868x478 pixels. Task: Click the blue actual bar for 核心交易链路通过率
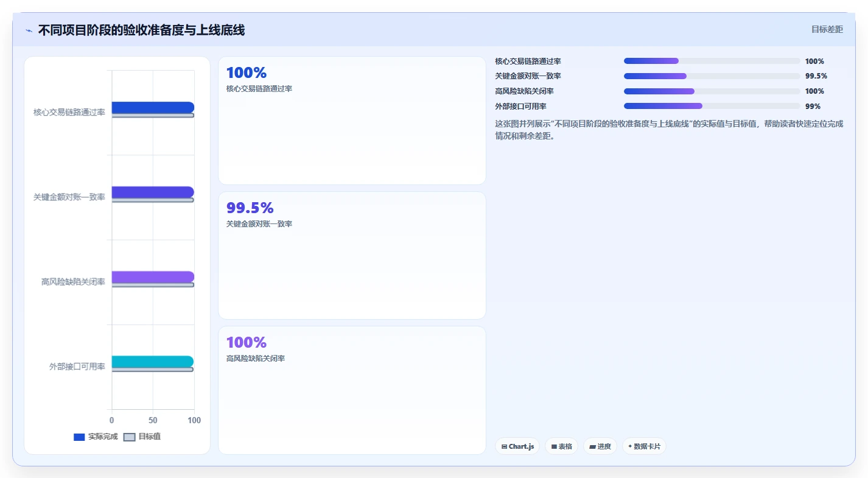(153, 107)
